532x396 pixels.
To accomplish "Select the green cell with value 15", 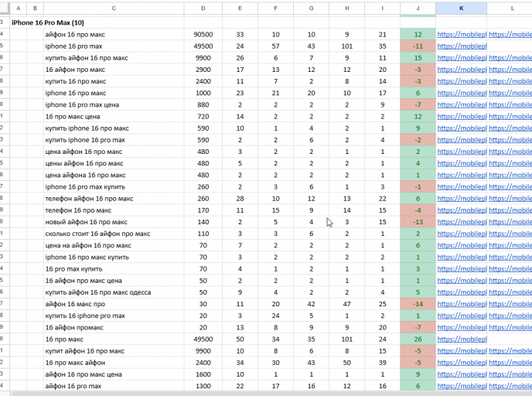I will (418, 58).
